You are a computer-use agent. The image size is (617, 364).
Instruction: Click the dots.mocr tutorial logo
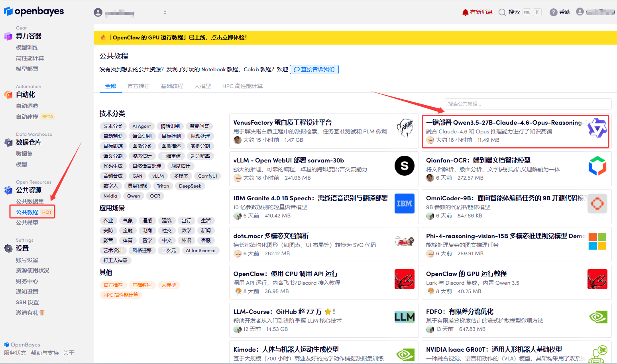(x=405, y=241)
